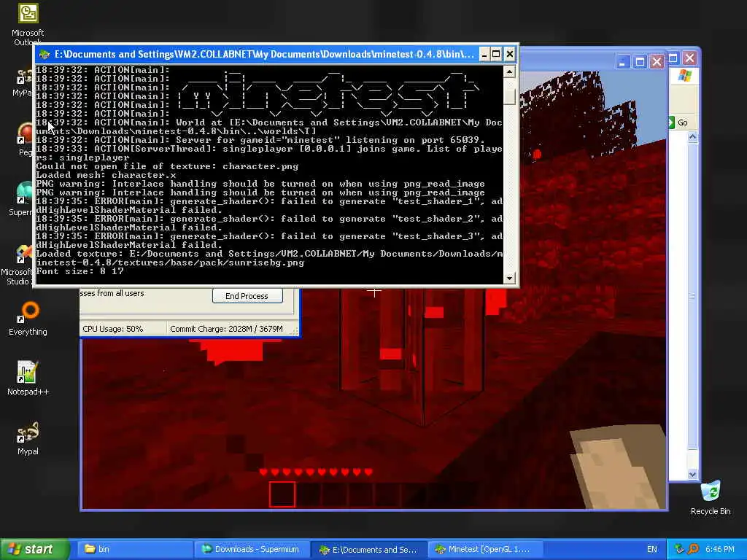Switch to the E:\Documents console taskbar item

coord(369,550)
